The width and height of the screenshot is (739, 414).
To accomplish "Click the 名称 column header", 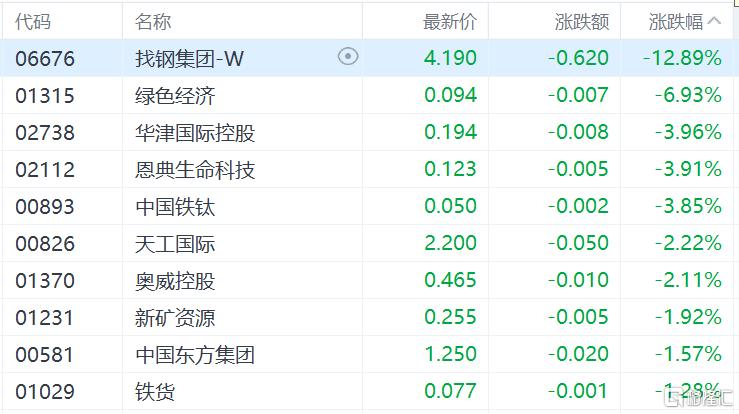I will coord(153,22).
